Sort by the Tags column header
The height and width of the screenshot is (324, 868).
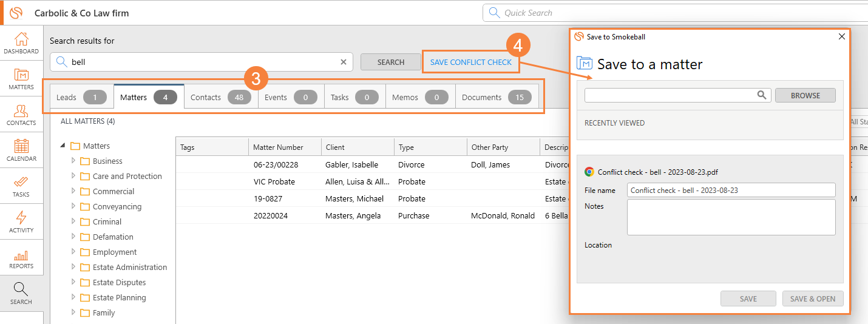(x=212, y=147)
